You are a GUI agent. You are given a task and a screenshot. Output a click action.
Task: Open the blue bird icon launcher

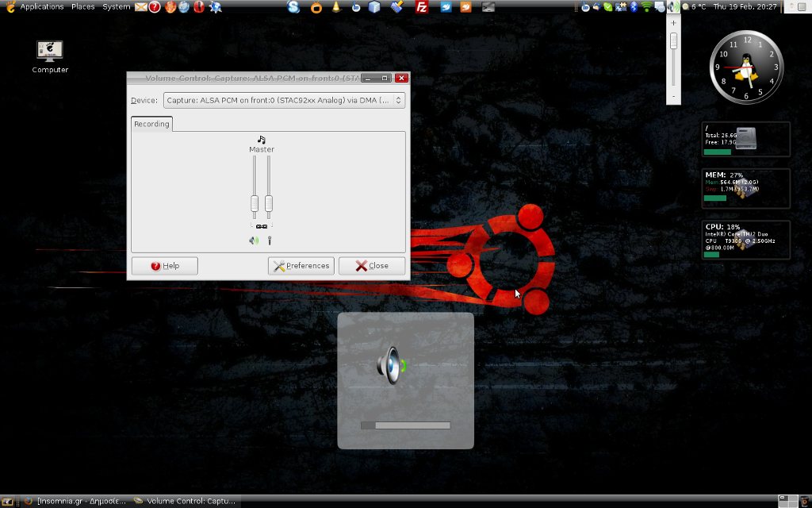(446, 7)
